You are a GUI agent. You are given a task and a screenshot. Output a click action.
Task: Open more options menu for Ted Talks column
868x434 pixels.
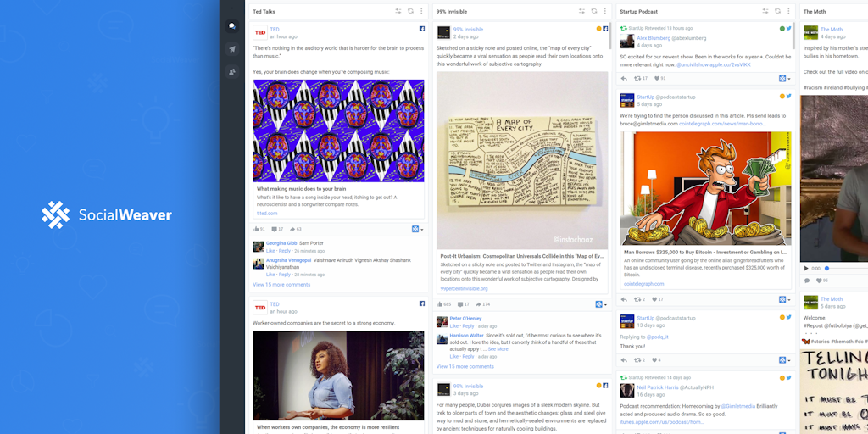(x=421, y=11)
